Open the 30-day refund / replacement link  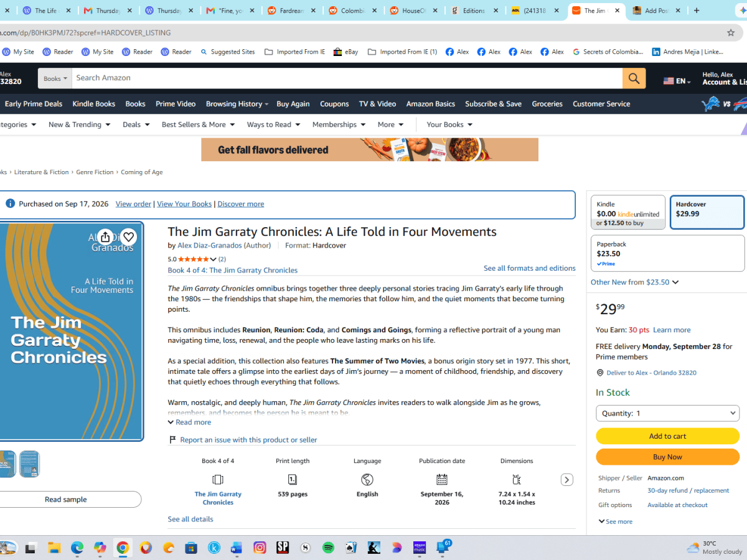688,490
